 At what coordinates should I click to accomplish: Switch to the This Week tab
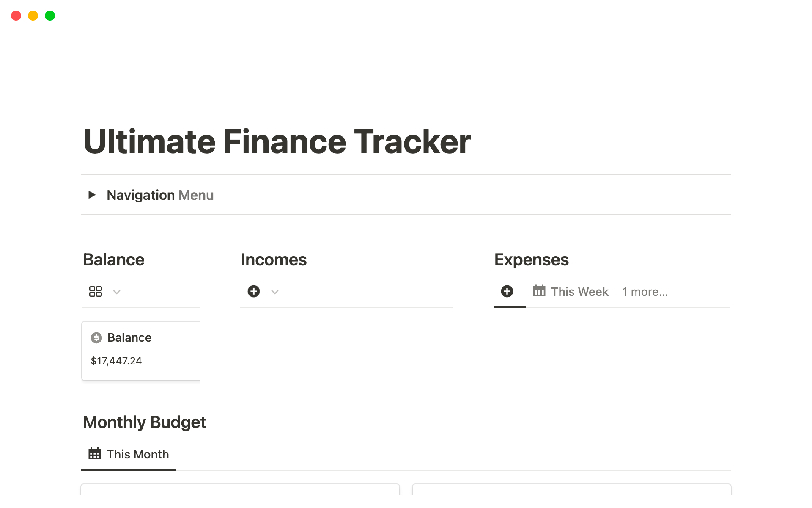579,292
